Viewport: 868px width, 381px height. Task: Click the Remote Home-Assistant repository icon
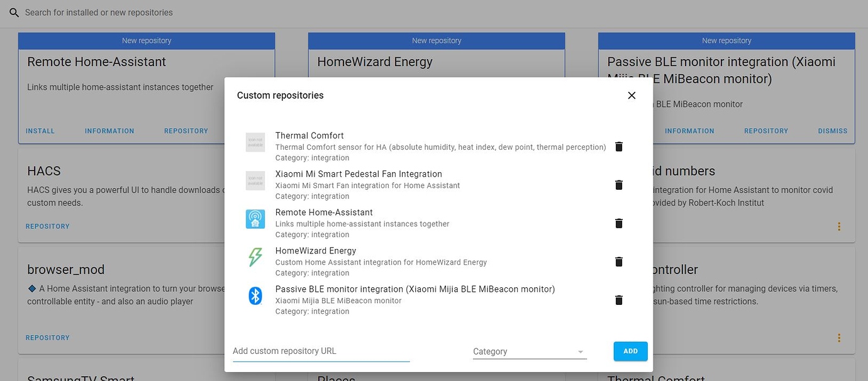coord(255,219)
